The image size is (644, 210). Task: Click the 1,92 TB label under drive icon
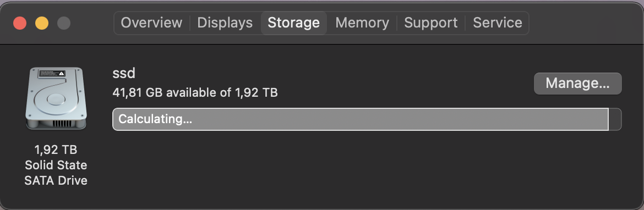56,150
